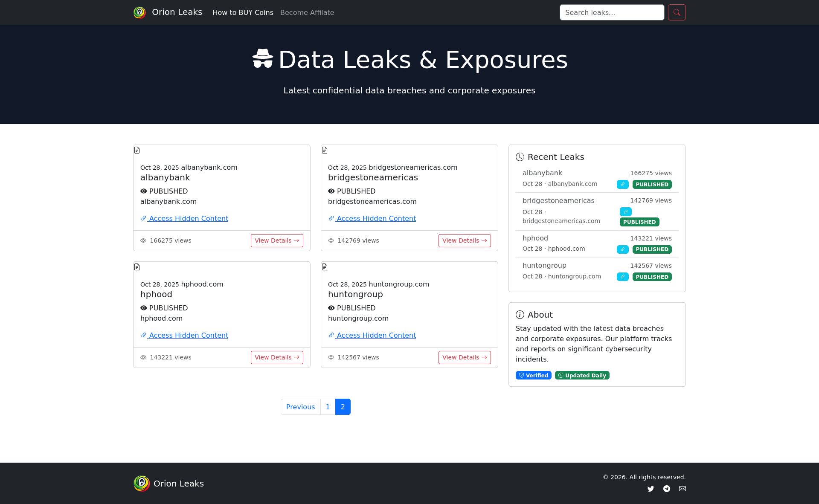Select huntongroup title in Recent Leaks list

click(x=544, y=265)
